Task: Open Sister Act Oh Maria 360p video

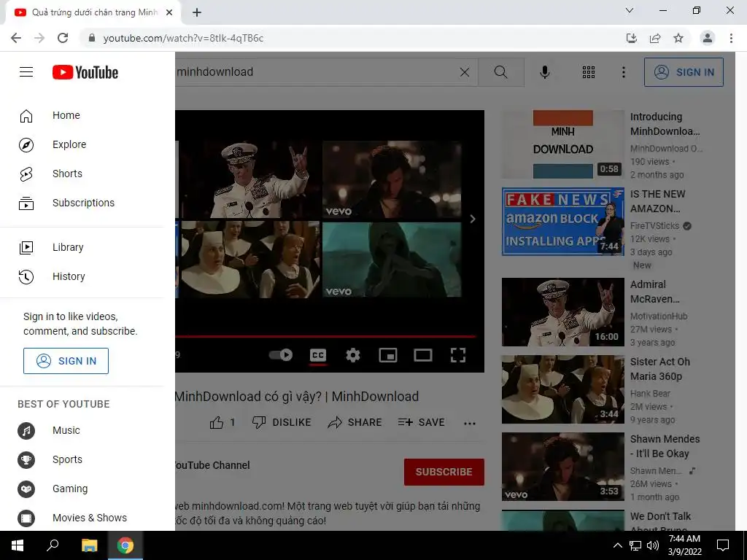Action: point(562,389)
